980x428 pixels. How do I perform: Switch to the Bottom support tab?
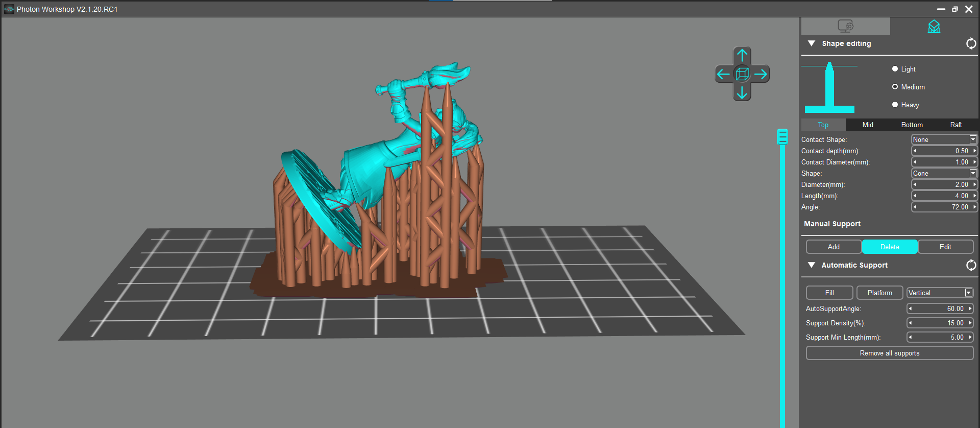click(912, 125)
